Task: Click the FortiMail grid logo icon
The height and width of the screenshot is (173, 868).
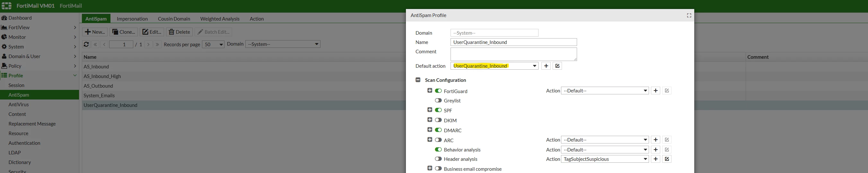Action: tap(6, 6)
